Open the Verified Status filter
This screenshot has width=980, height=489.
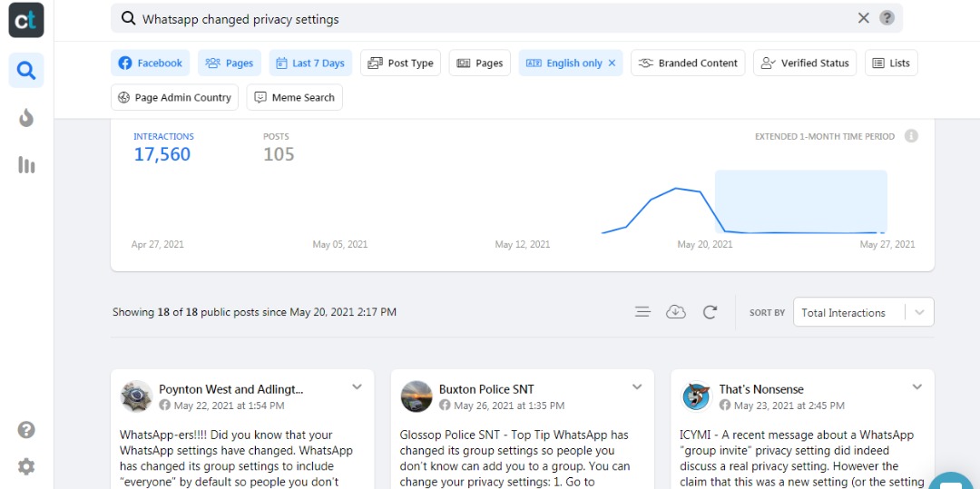(805, 64)
